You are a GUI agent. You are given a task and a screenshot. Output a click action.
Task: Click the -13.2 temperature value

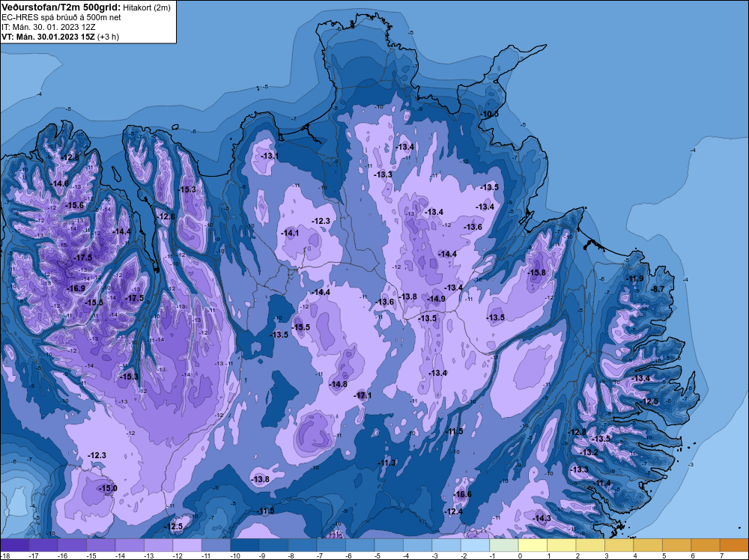pos(589,452)
